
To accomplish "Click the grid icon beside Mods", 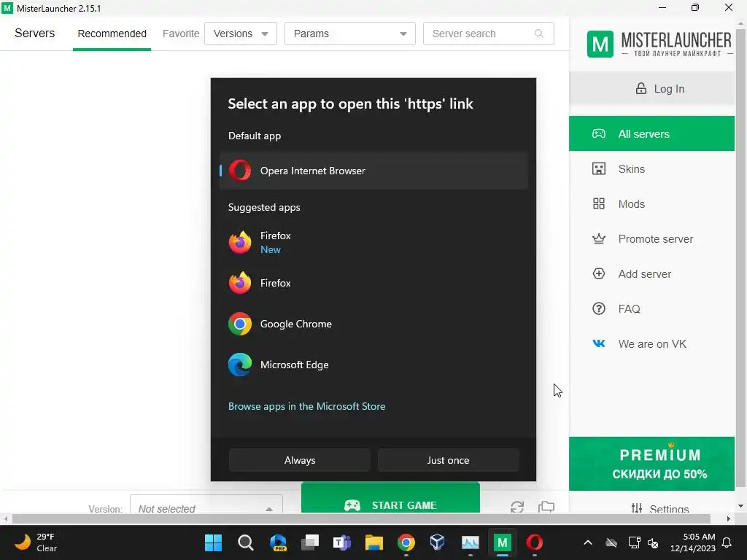I will (599, 204).
